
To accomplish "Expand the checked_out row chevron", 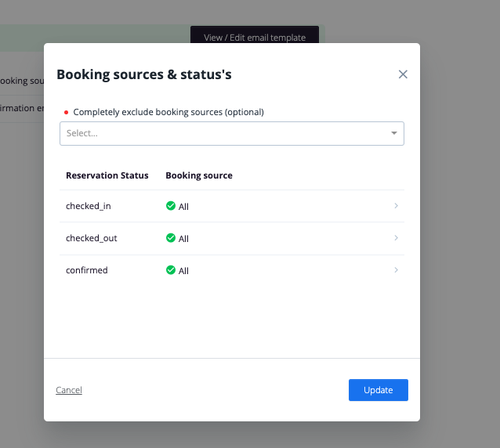I will click(x=396, y=238).
